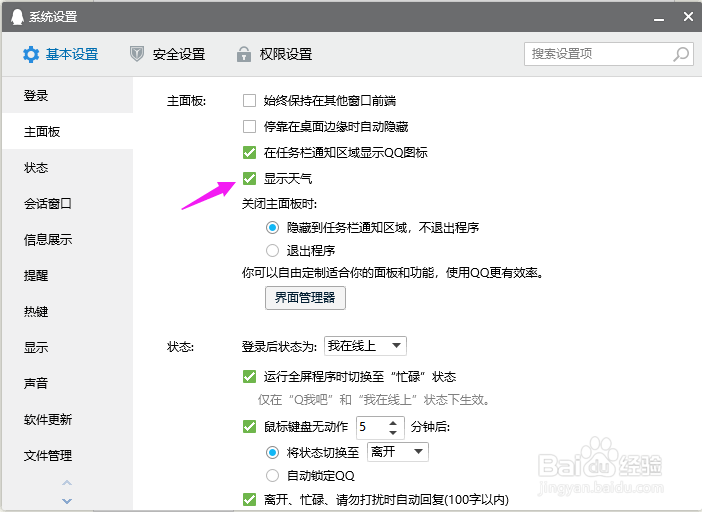Click the QQ penguin icon in title bar
The width and height of the screenshot is (702, 512).
(17, 17)
